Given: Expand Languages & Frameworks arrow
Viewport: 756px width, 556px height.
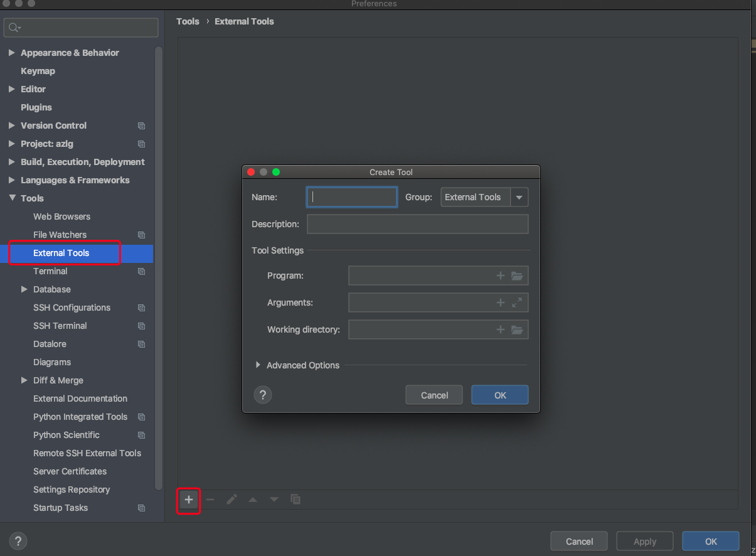Looking at the screenshot, I should click(x=11, y=180).
